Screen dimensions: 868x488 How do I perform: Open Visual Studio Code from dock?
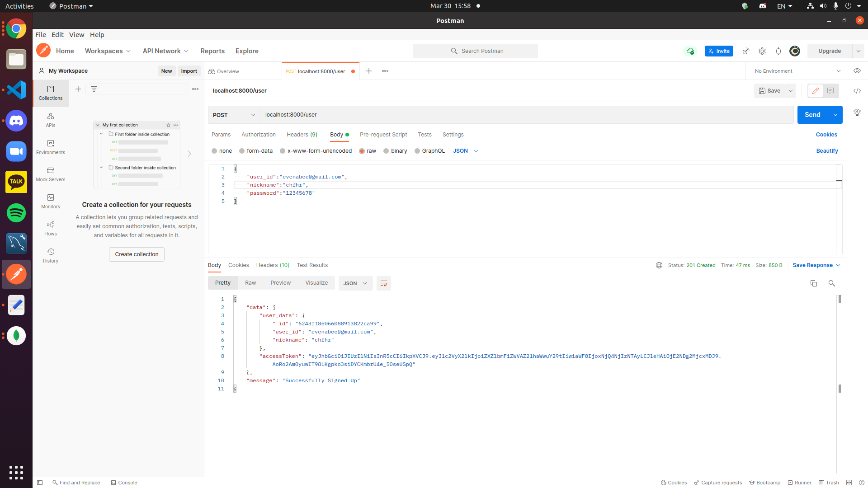[16, 90]
